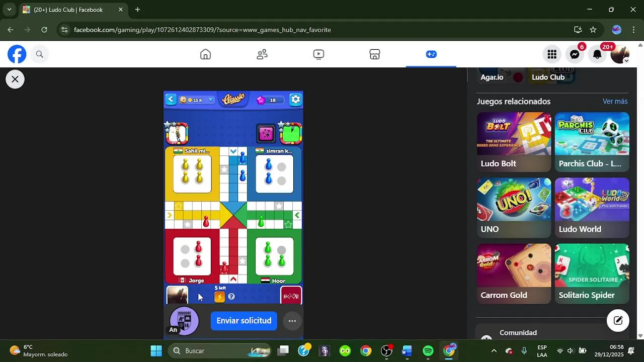This screenshot has width=644, height=362.
Task: Open Chrome profile avatar
Action: click(x=617, y=30)
